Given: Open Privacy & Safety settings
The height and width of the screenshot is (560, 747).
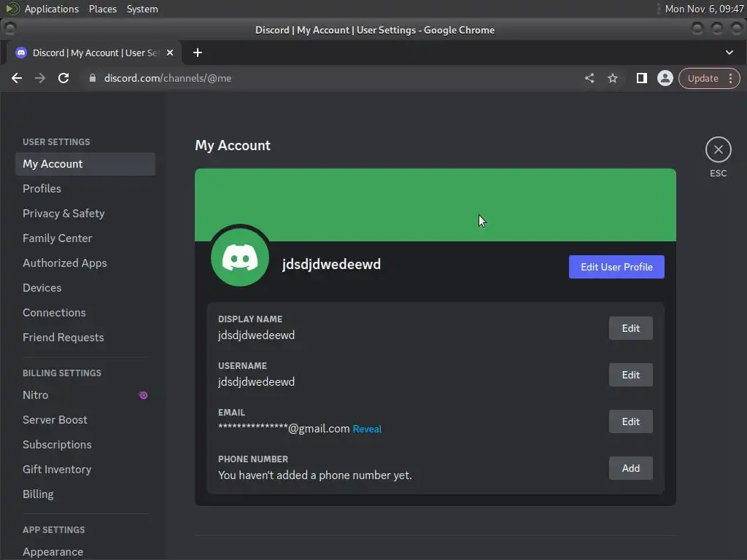Looking at the screenshot, I should point(85,214).
